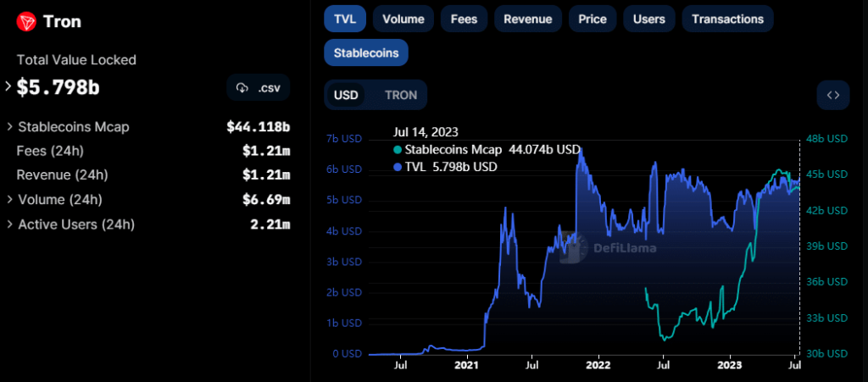Click the 48b USD right axis label
Image resolution: width=868 pixels, height=382 pixels.
[827, 139]
